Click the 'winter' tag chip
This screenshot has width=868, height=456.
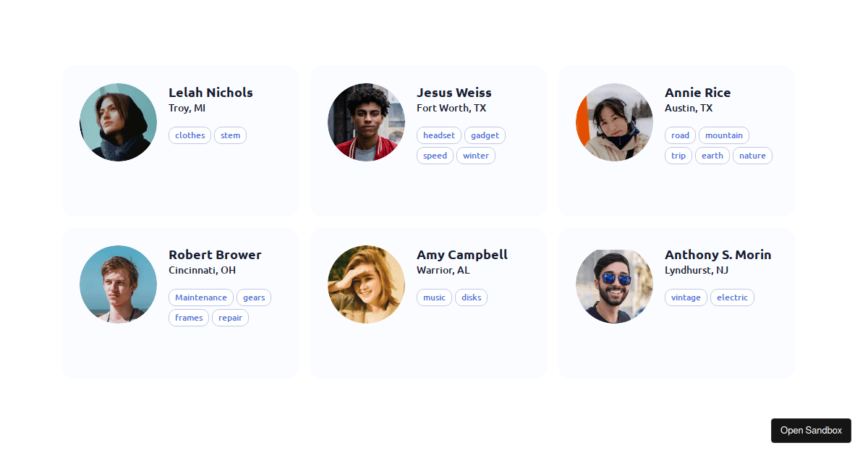[x=475, y=156]
